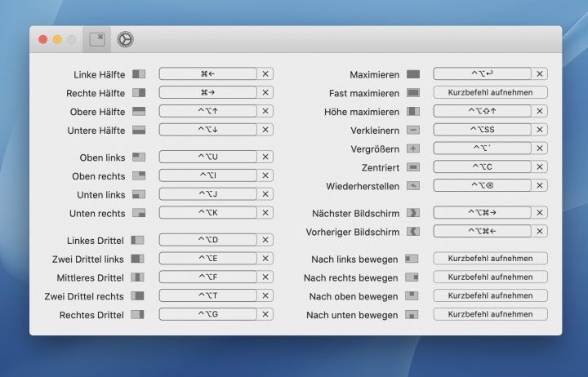
Task: Click the Linke Hälfte layout icon
Action: (138, 73)
